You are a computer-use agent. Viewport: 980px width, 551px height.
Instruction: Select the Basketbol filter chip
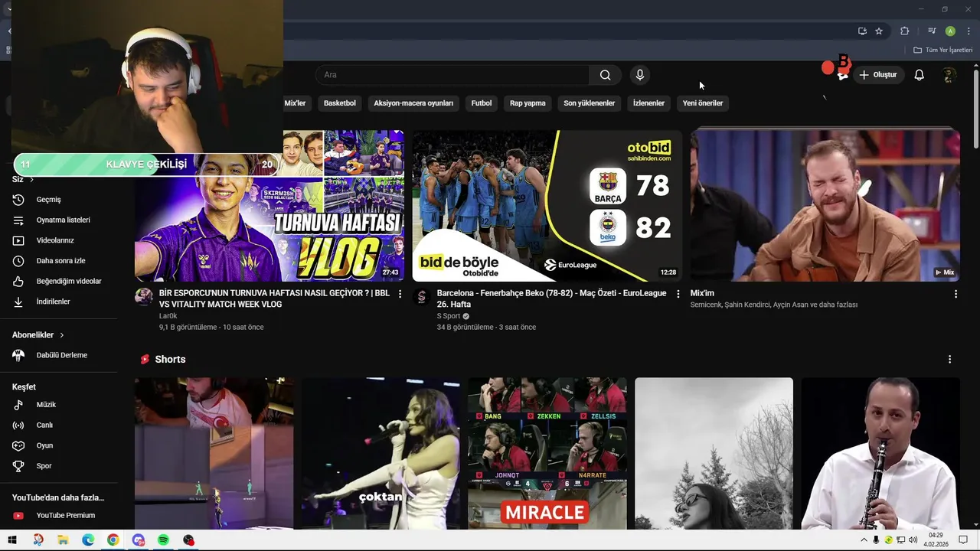[340, 103]
